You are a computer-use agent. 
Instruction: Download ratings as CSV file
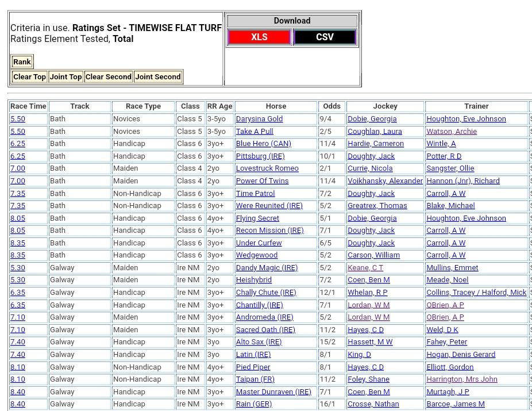(x=325, y=37)
